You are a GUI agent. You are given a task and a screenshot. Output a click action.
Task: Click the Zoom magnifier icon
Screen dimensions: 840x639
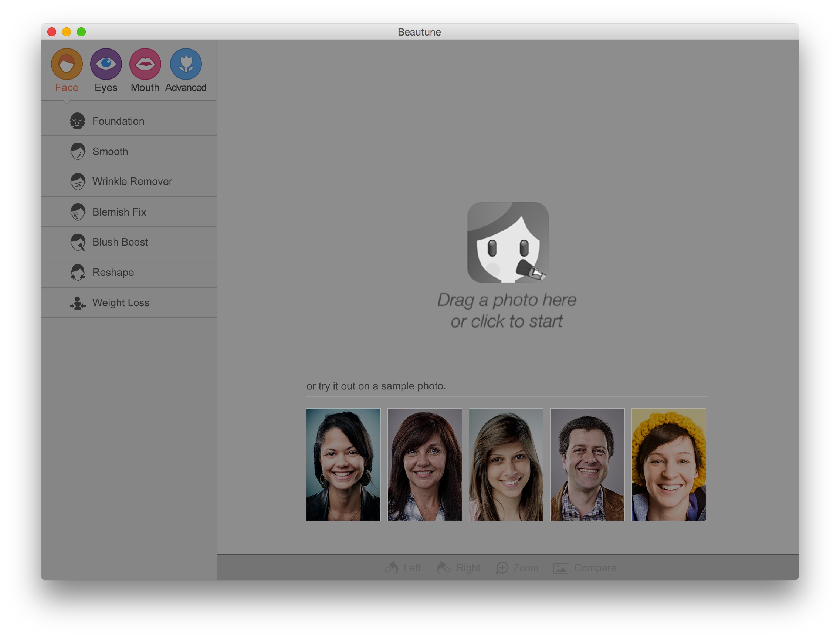coord(502,568)
